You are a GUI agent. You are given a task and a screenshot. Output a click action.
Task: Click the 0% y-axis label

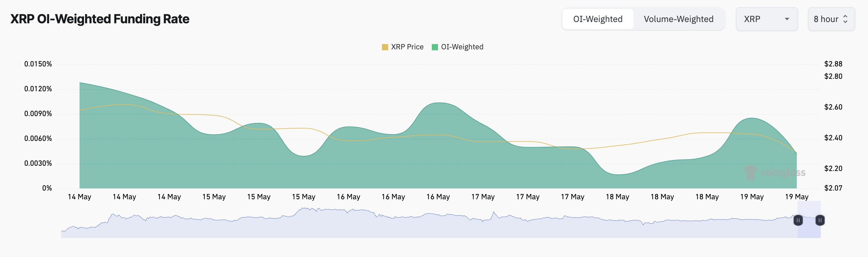[x=47, y=188]
